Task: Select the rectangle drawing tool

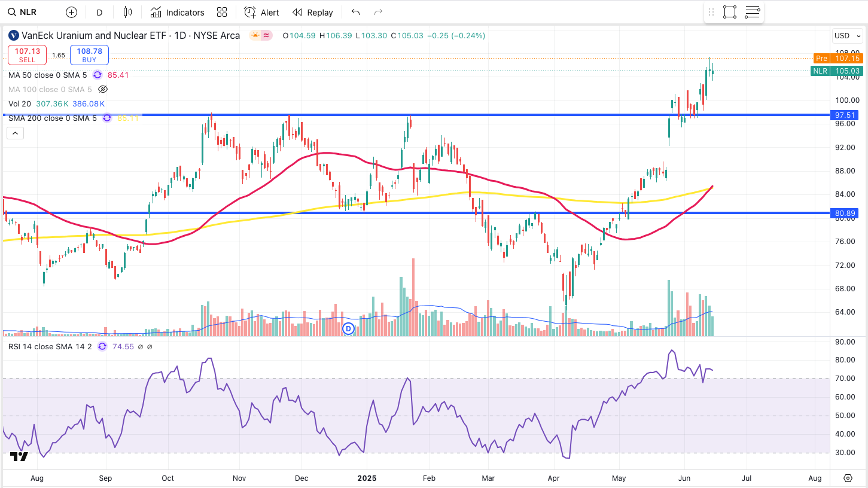Action: (729, 12)
